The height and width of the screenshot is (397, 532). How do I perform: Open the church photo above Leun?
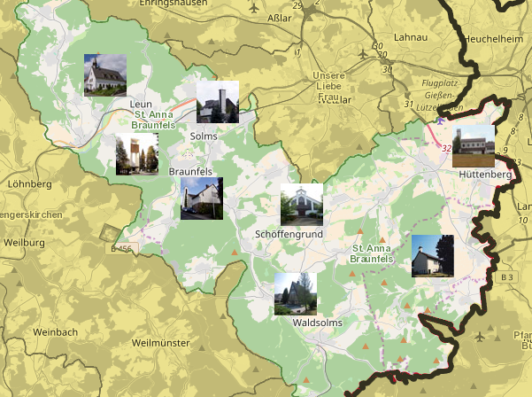click(x=105, y=75)
